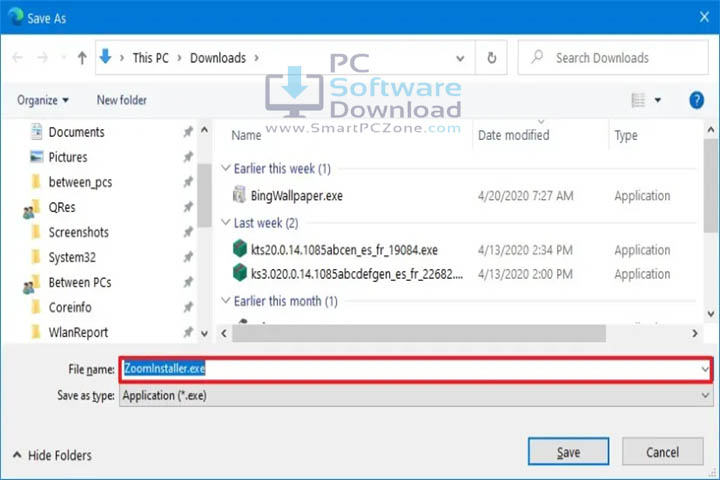Select the ks3.020.0.14.1085abcdefgen file icon
The image size is (720, 480).
click(240, 272)
